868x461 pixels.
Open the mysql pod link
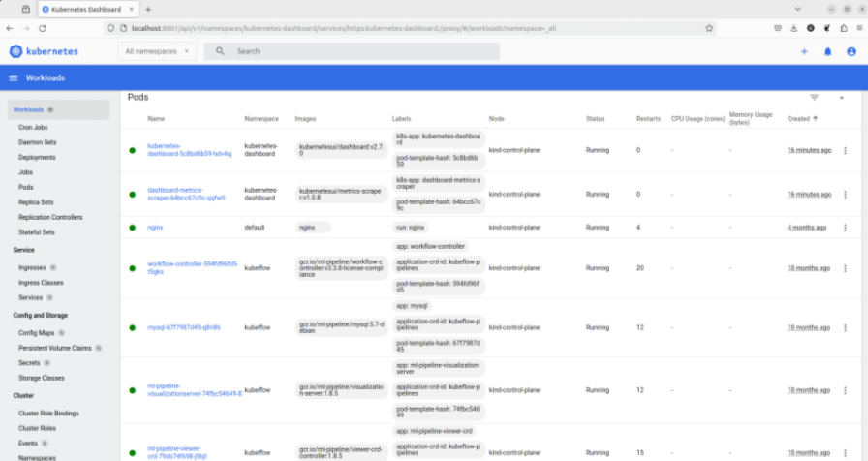(184, 327)
